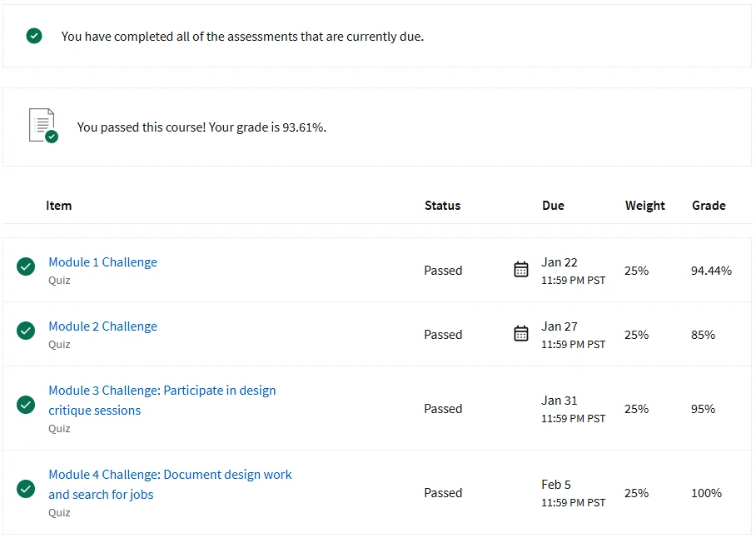Screen dimensions: 756x538
Task: Open Module 3 Challenge design critique quiz
Action: [162, 391]
